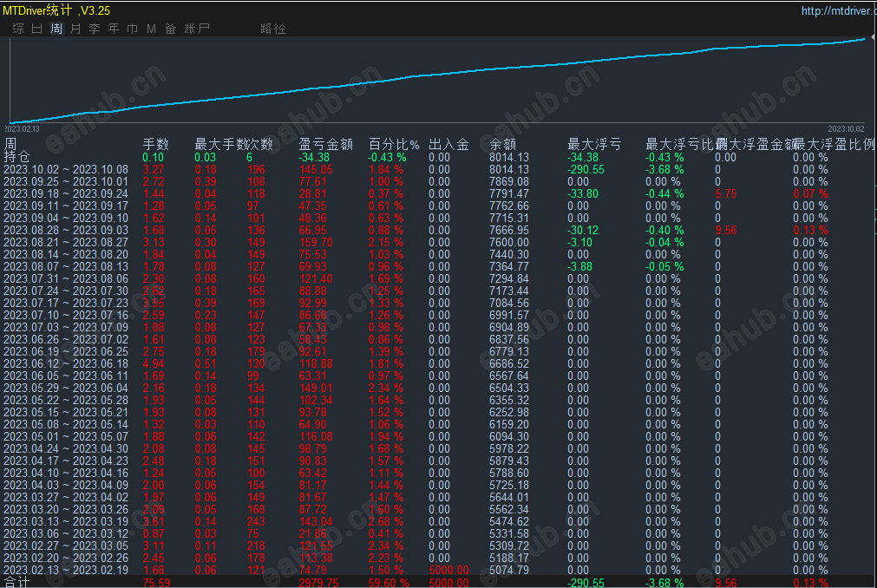Open the M tab
This screenshot has width=877, height=588.
click(x=151, y=28)
